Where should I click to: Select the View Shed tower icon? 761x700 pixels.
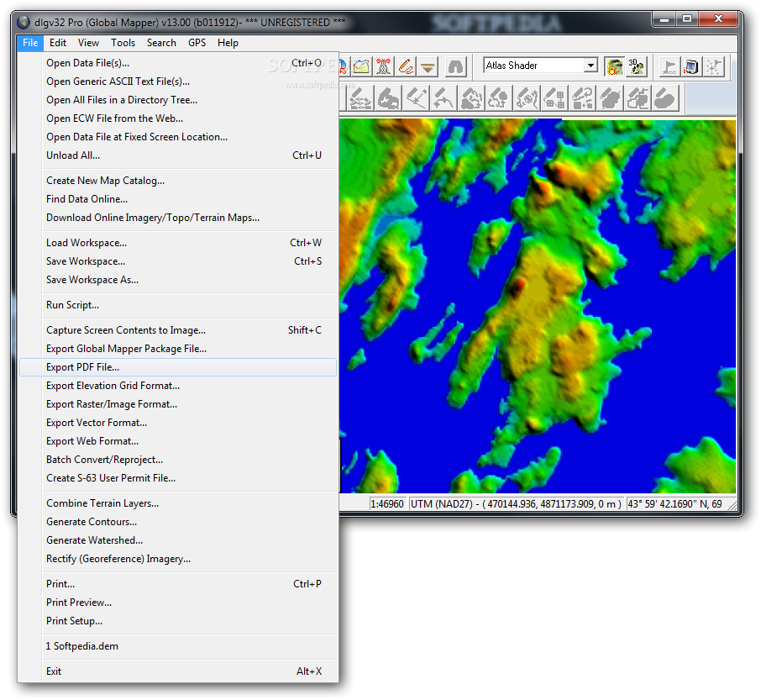pos(384,66)
